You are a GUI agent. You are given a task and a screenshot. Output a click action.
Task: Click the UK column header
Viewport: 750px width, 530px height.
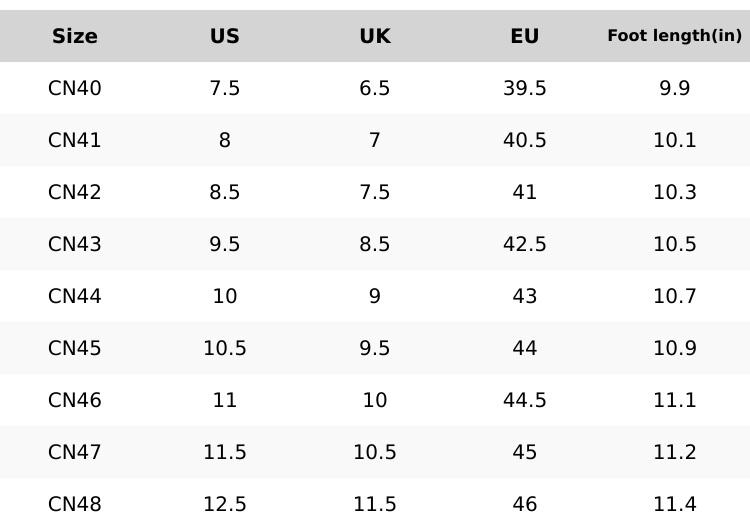(375, 36)
